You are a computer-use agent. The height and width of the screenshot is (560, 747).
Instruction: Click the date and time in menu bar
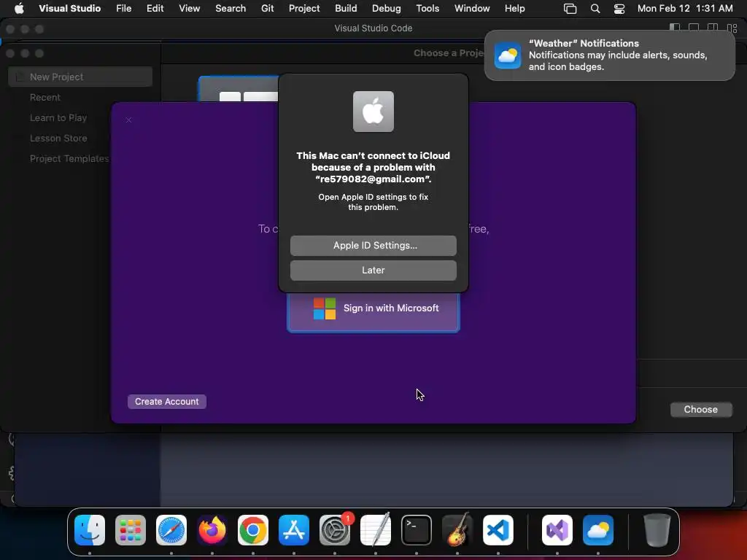(x=685, y=8)
